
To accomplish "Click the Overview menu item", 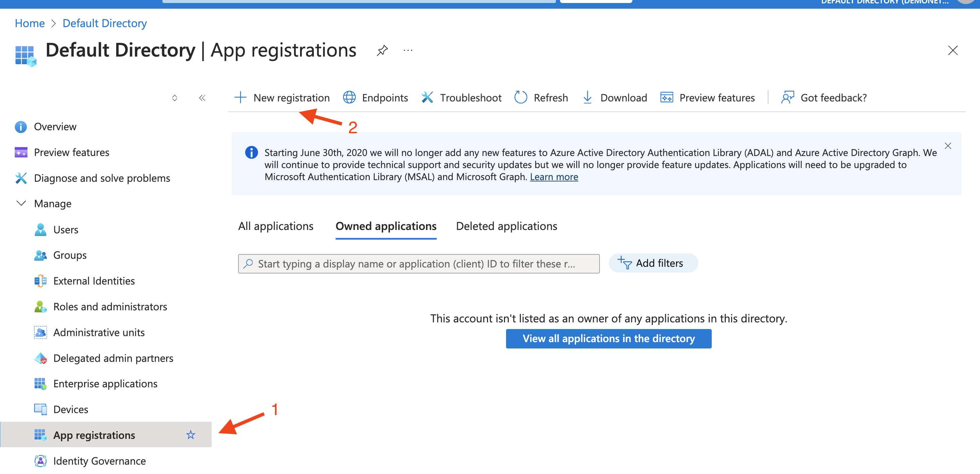I will coord(56,127).
